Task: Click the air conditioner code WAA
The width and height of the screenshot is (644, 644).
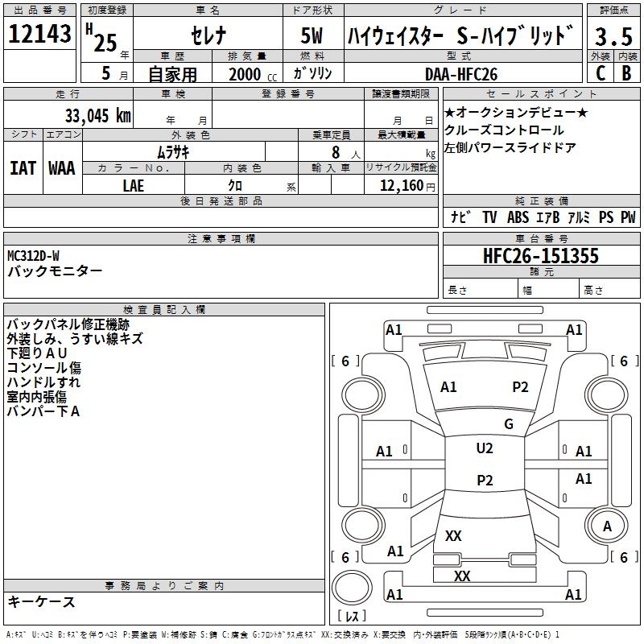Action: 62,168
